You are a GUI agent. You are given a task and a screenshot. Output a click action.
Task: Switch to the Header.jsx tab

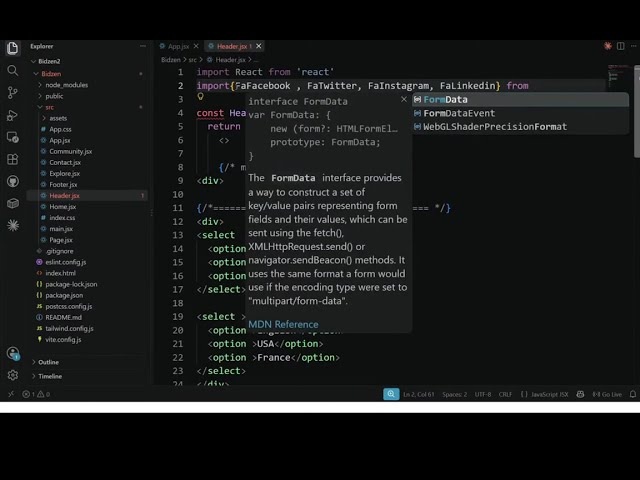(230, 46)
